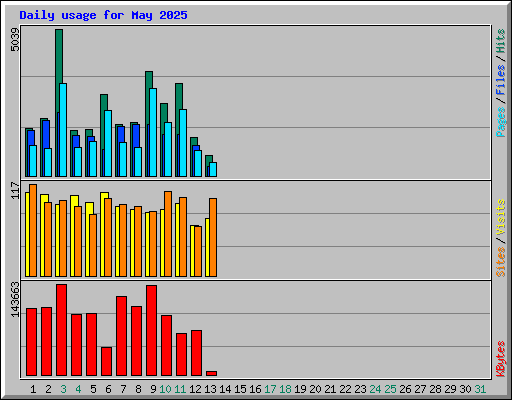Click the red KBytes bar for day 1
512x400 pixels.
[x=31, y=342]
